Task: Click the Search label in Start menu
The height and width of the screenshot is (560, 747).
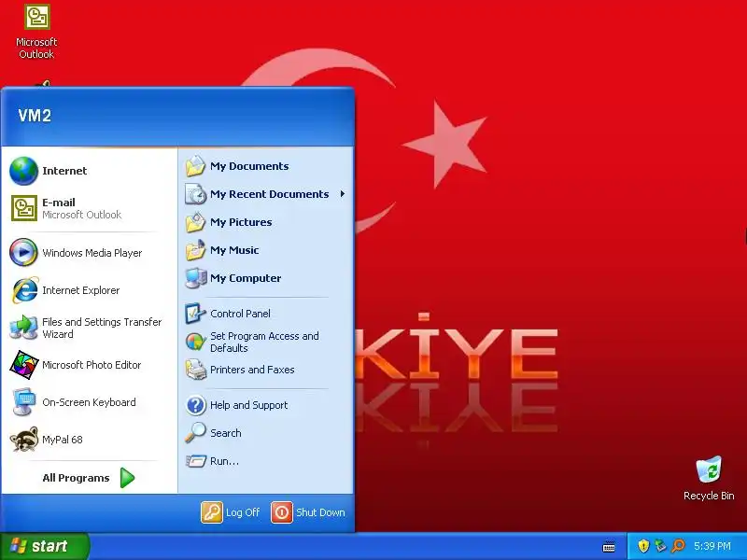Action: click(225, 433)
